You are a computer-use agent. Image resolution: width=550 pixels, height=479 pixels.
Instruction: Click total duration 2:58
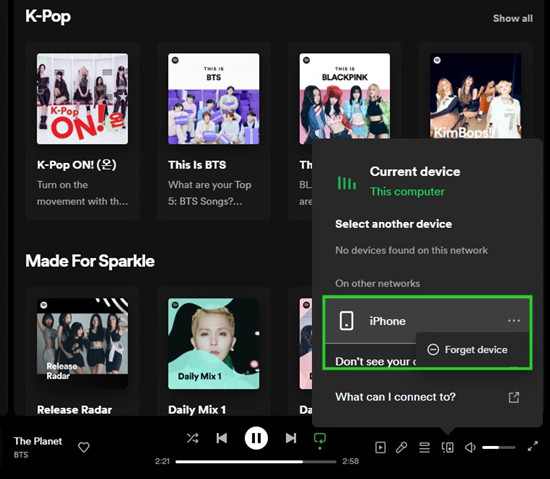click(x=350, y=461)
